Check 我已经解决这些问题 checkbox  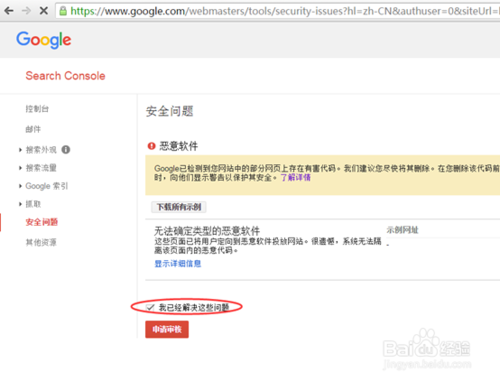point(150,307)
